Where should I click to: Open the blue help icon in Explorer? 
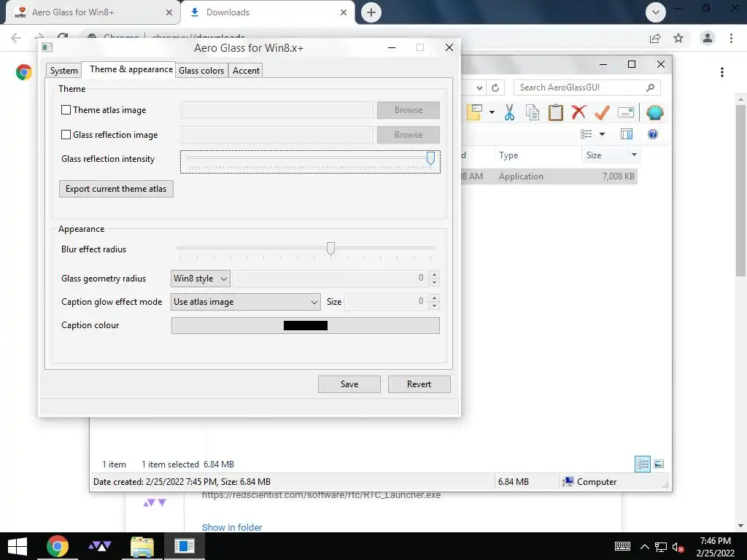(x=653, y=134)
